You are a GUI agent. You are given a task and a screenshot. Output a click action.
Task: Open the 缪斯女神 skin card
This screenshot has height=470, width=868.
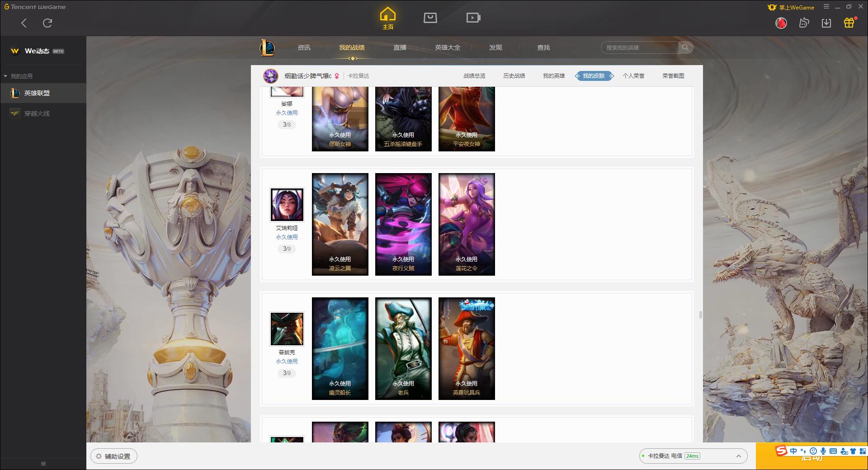340,119
